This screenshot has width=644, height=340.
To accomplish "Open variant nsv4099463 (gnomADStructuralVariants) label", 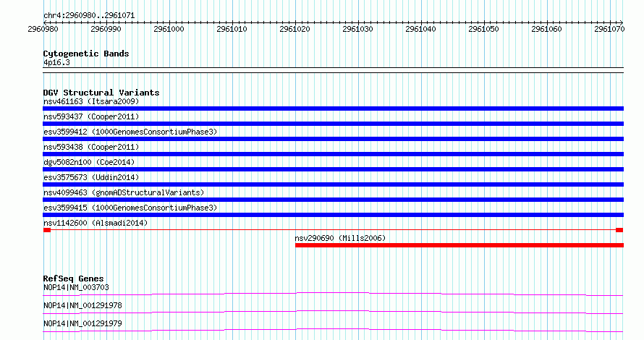I will pyautogui.click(x=124, y=192).
